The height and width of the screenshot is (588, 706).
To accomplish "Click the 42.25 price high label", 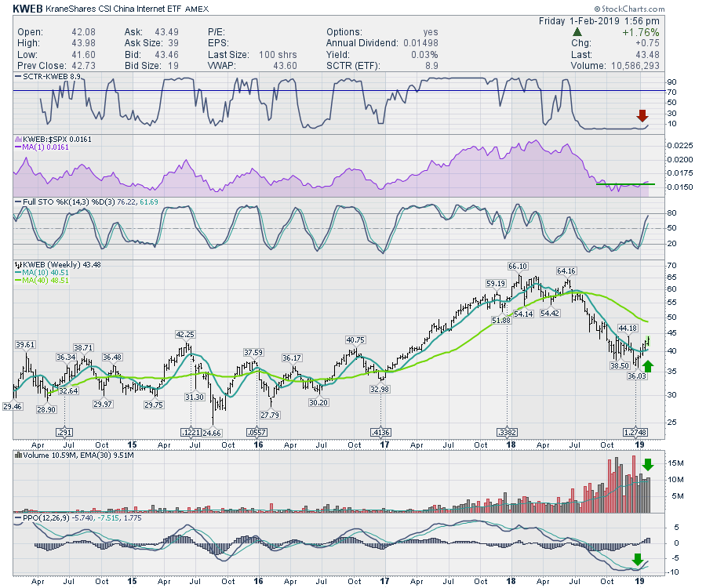I will pyautogui.click(x=185, y=334).
